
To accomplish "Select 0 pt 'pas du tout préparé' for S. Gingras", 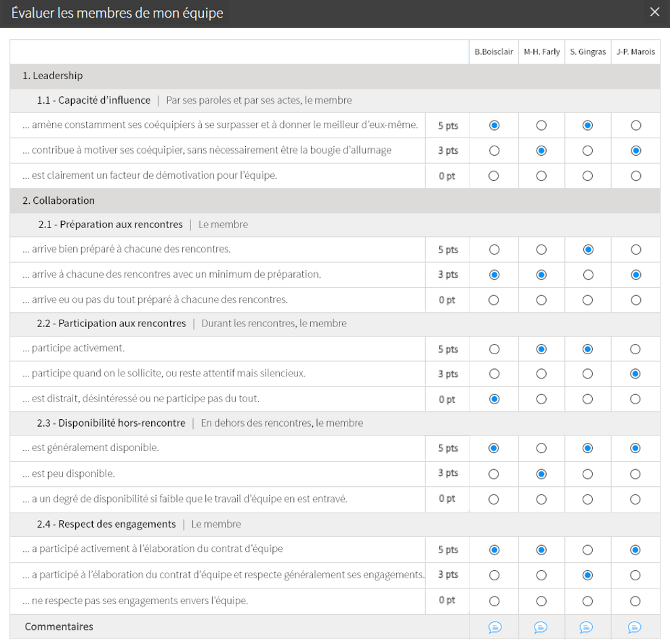I will tap(587, 300).
